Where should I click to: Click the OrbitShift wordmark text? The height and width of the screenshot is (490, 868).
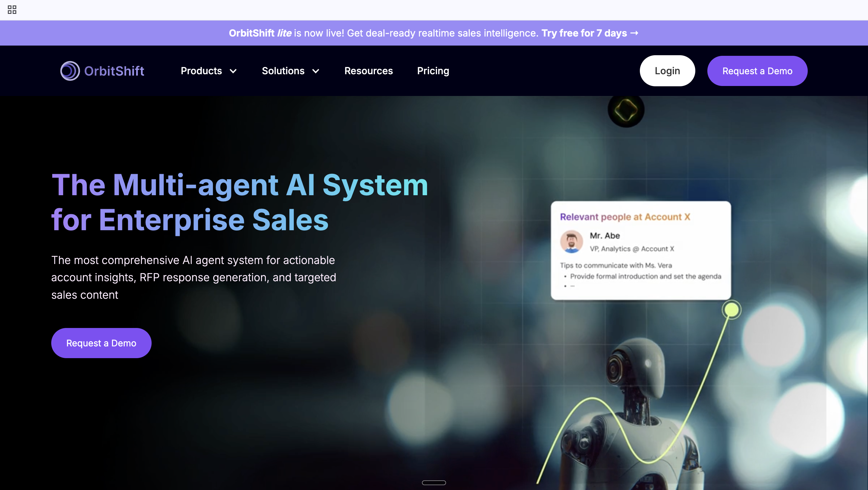(x=114, y=71)
